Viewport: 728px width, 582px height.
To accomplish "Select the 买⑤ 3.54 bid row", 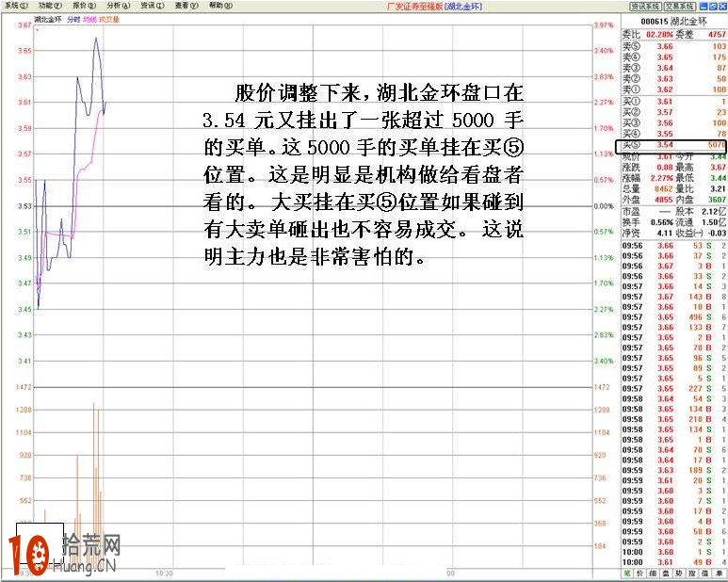I will coord(674,145).
